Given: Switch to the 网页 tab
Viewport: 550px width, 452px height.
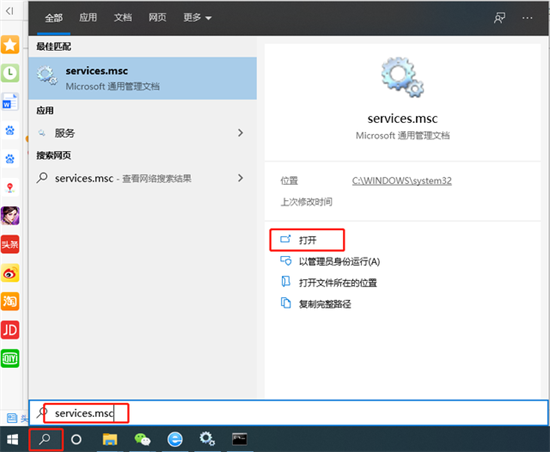Looking at the screenshot, I should [157, 18].
